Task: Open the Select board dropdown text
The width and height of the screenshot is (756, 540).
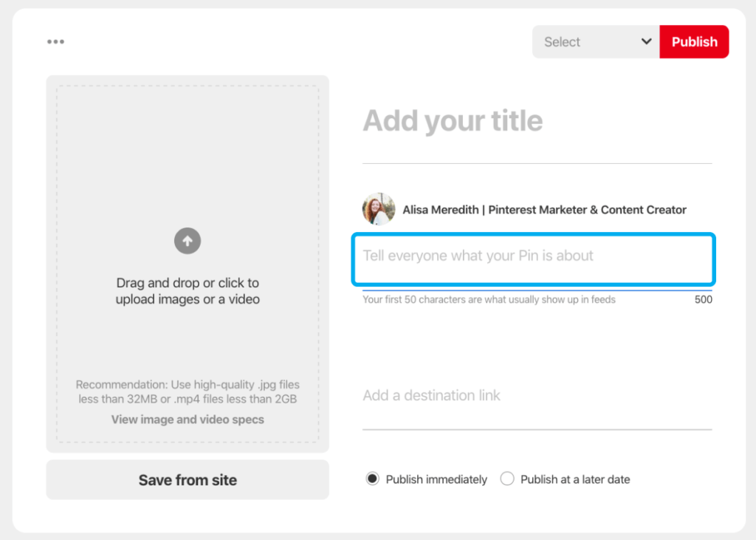Action: [x=563, y=42]
